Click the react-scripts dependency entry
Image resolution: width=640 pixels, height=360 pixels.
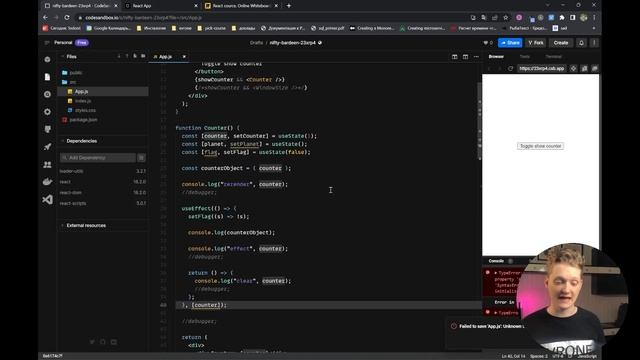click(x=103, y=203)
